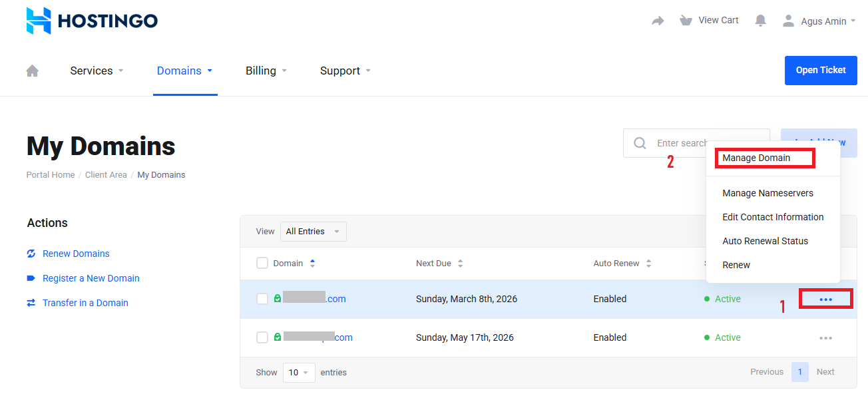Click the Next page button
This screenshot has width=868, height=398.
click(x=825, y=372)
